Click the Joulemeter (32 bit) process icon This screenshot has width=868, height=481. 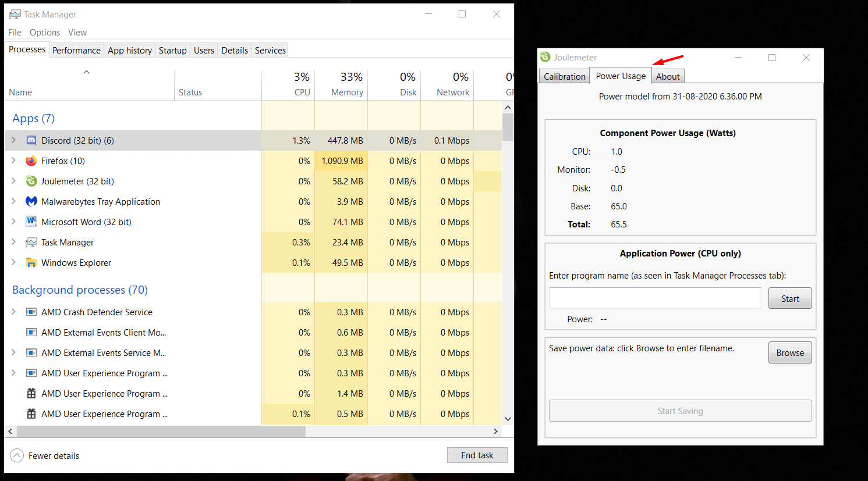pos(31,181)
